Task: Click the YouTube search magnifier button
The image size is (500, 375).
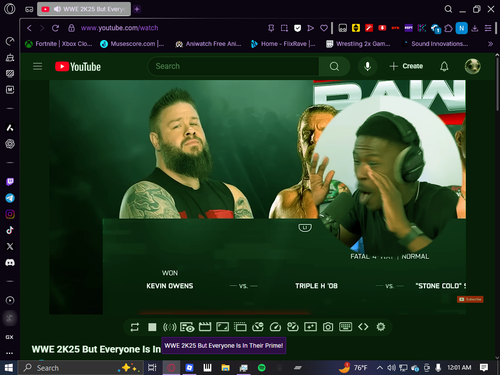Action: pyautogui.click(x=334, y=66)
